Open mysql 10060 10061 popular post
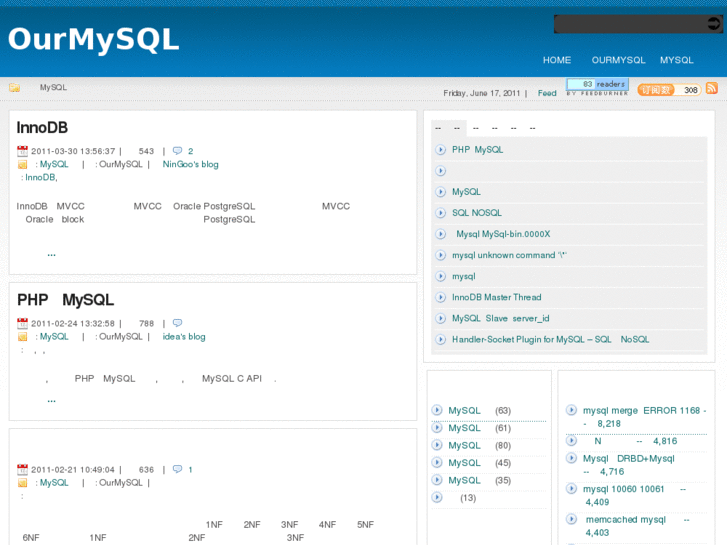Screen dimensions: 727x545 634,495
